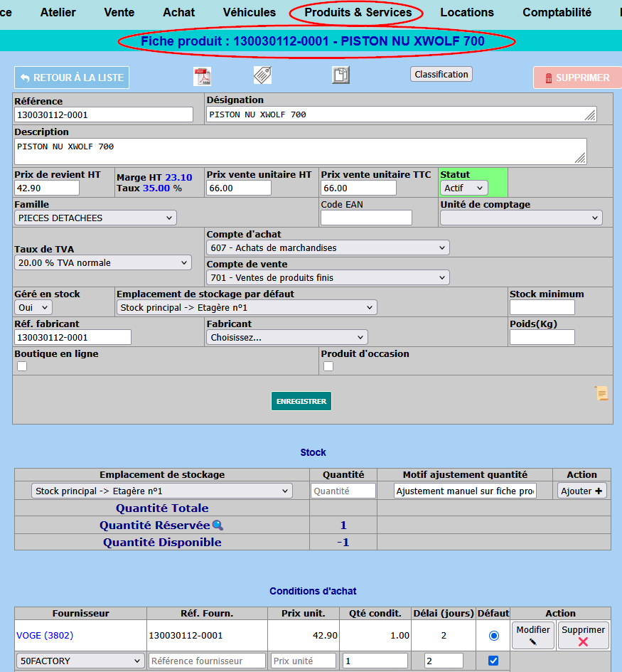Click Modifier for the VOGE supplier
The width and height of the screenshot is (622, 672).
[x=533, y=635]
